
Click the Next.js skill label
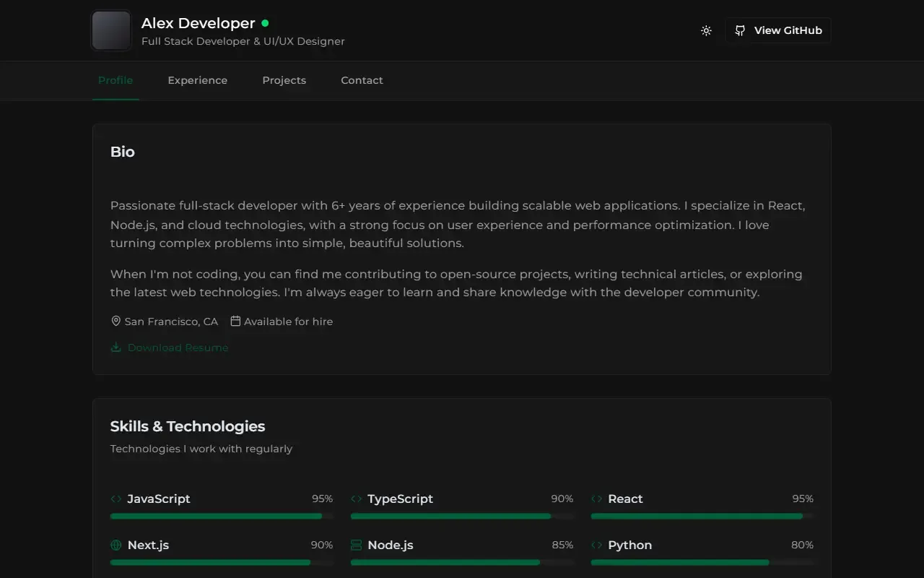click(148, 545)
